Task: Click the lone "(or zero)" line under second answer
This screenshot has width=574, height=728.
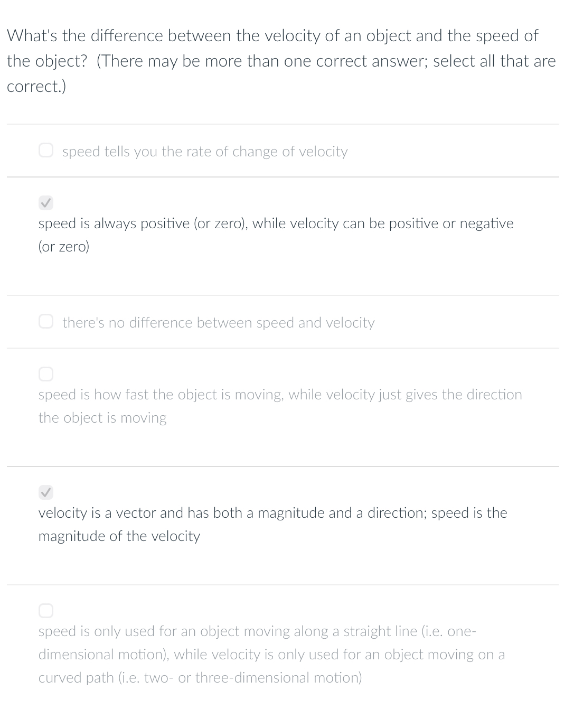Action: (64, 247)
